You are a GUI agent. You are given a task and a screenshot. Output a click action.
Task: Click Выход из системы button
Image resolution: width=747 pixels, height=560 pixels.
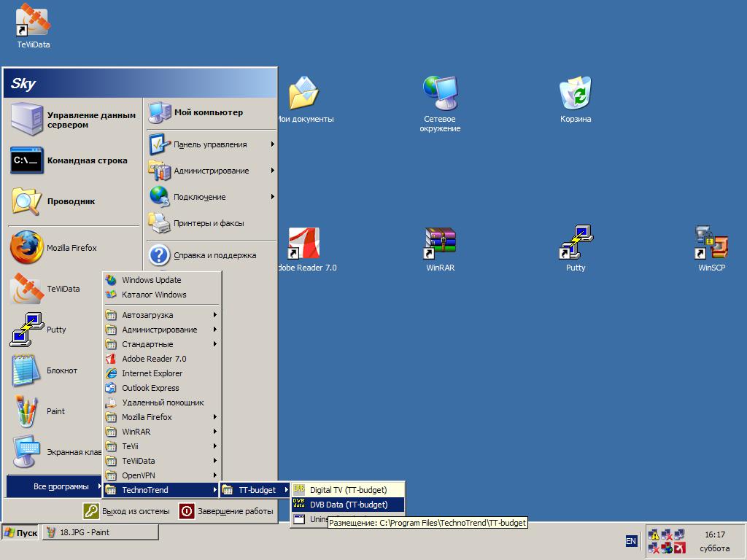pyautogui.click(x=127, y=511)
